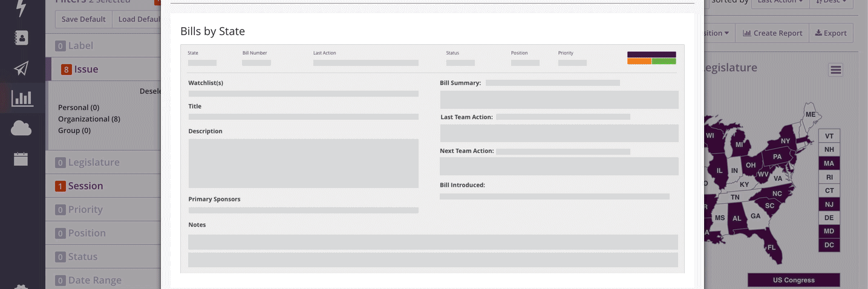868x289 pixels.
Task: Select Virginia (VA) on the map
Action: tap(777, 178)
